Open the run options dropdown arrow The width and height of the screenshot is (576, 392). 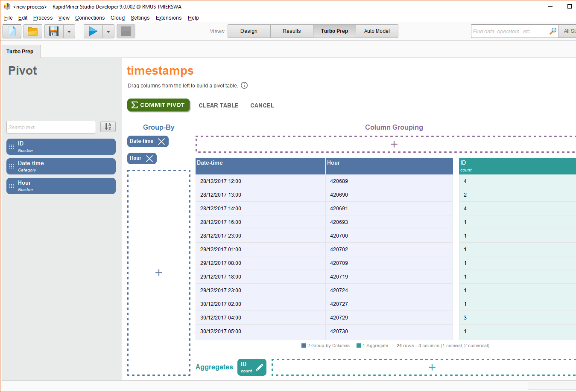(x=108, y=31)
